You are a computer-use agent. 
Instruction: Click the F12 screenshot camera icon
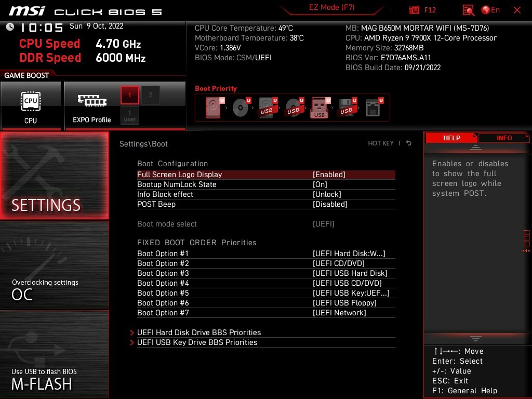415,10
